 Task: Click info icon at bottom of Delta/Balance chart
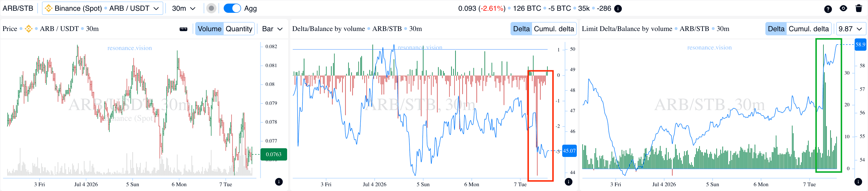pyautogui.click(x=568, y=182)
